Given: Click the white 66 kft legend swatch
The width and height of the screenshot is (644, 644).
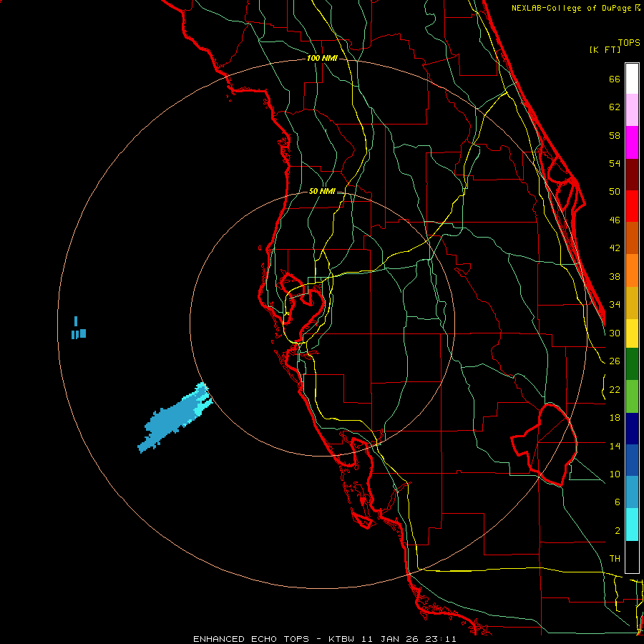Looking at the screenshot, I should click(632, 79).
